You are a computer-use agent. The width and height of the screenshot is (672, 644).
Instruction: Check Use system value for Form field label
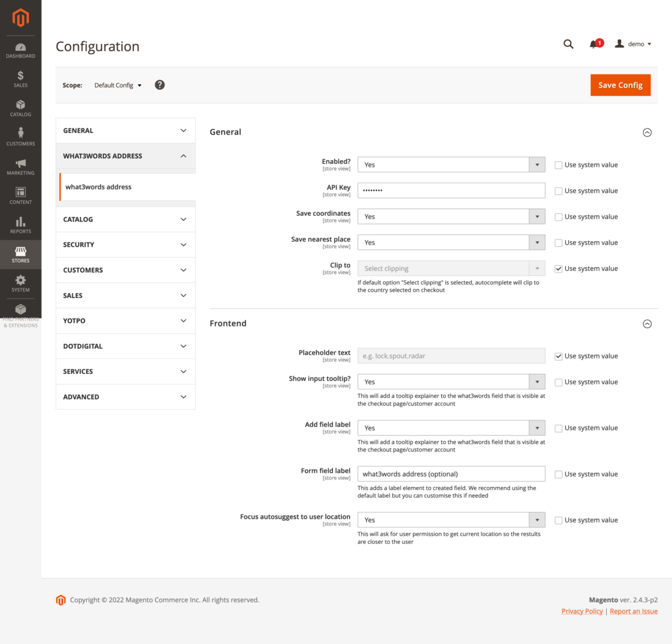point(558,474)
